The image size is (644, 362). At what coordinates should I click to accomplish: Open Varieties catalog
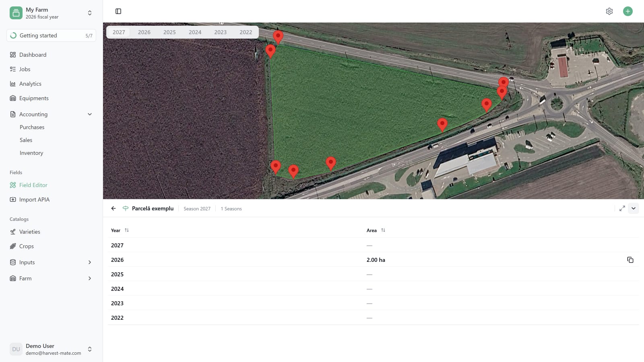coord(52,232)
